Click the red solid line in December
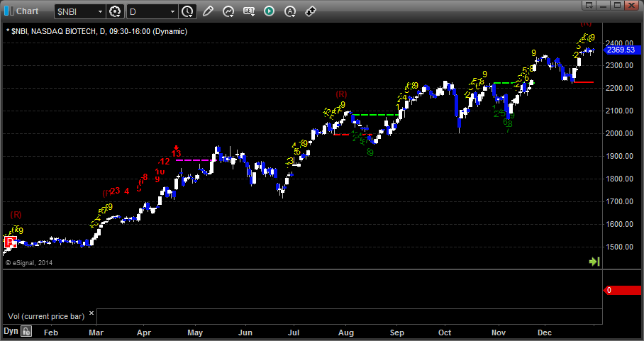Viewport: 644px width, 341px height. point(583,82)
